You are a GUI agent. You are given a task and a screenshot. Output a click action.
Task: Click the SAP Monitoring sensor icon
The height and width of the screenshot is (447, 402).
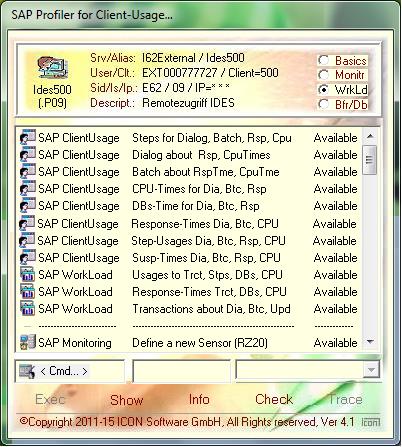click(28, 342)
